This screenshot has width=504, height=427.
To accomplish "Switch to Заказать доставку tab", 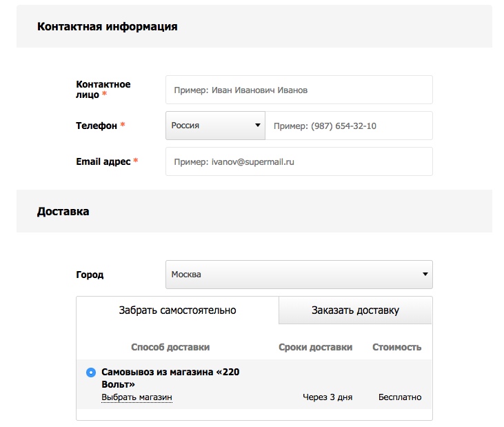I will (x=355, y=310).
